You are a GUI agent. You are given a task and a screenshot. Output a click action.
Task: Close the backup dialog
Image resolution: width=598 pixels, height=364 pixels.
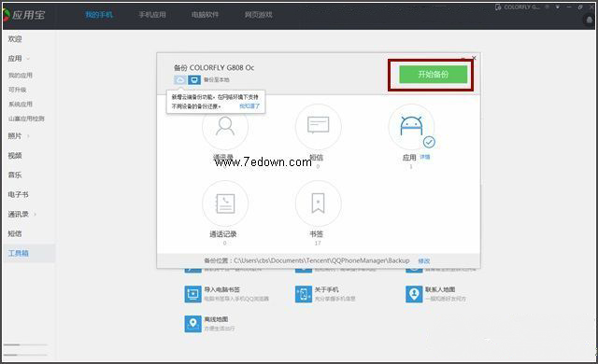point(474,58)
